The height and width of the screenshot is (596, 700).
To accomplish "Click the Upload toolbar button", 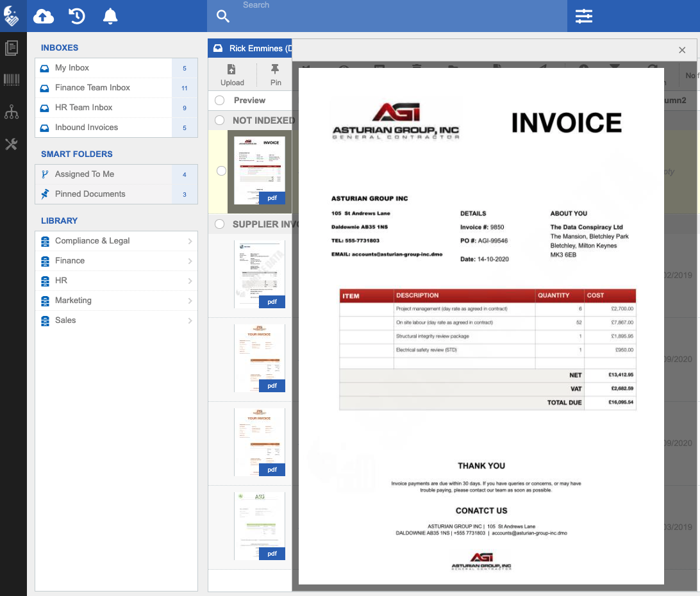I will click(x=232, y=75).
